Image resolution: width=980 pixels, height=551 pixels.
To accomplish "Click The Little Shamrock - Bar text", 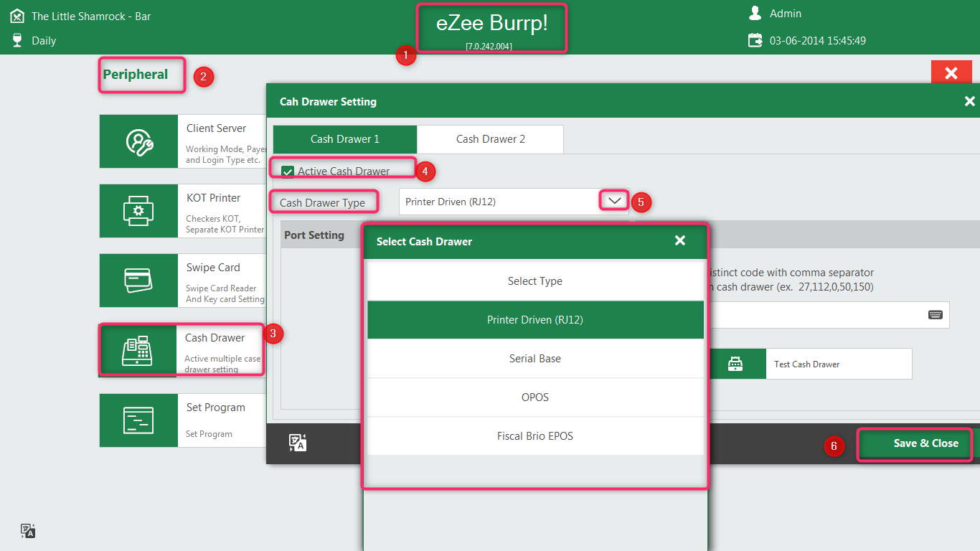I will click(91, 17).
